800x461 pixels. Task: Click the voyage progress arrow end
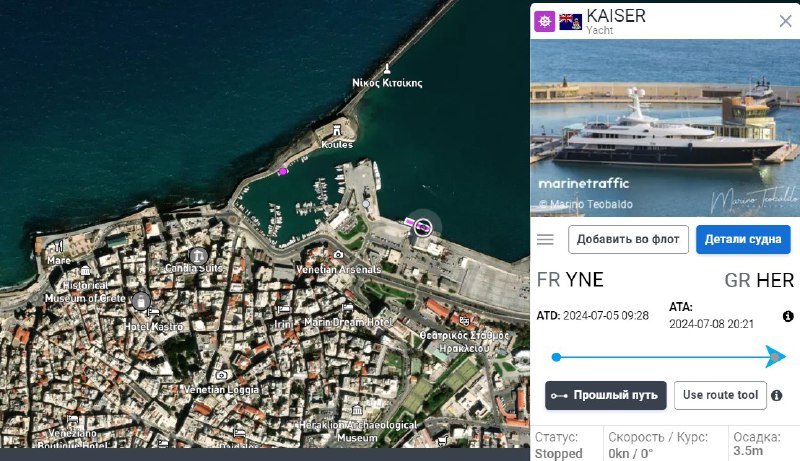776,356
